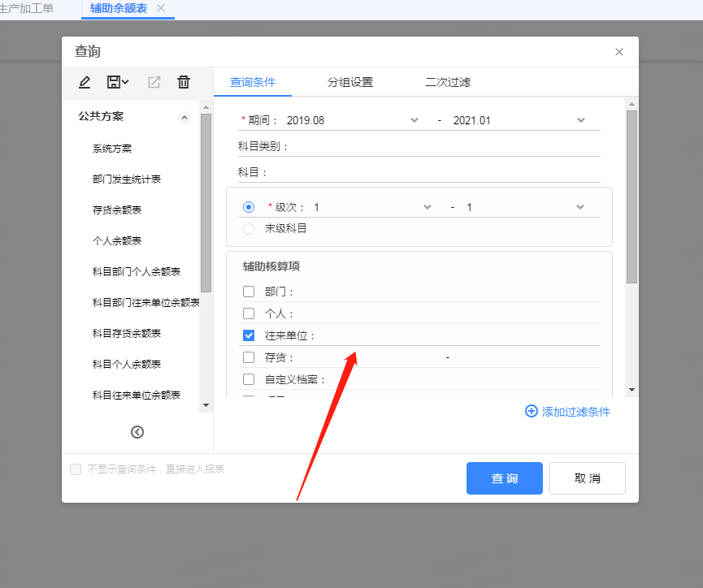
Task: Delete scheme with the trash icon
Action: (184, 82)
